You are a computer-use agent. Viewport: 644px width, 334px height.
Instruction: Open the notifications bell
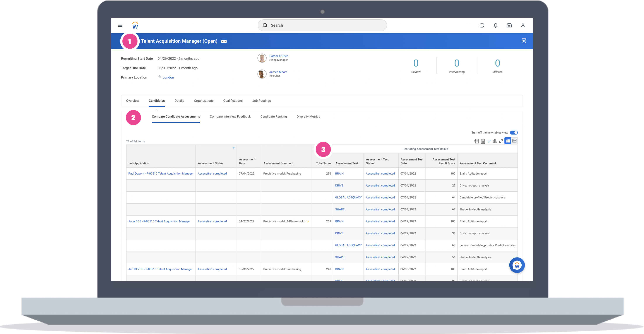tap(495, 25)
